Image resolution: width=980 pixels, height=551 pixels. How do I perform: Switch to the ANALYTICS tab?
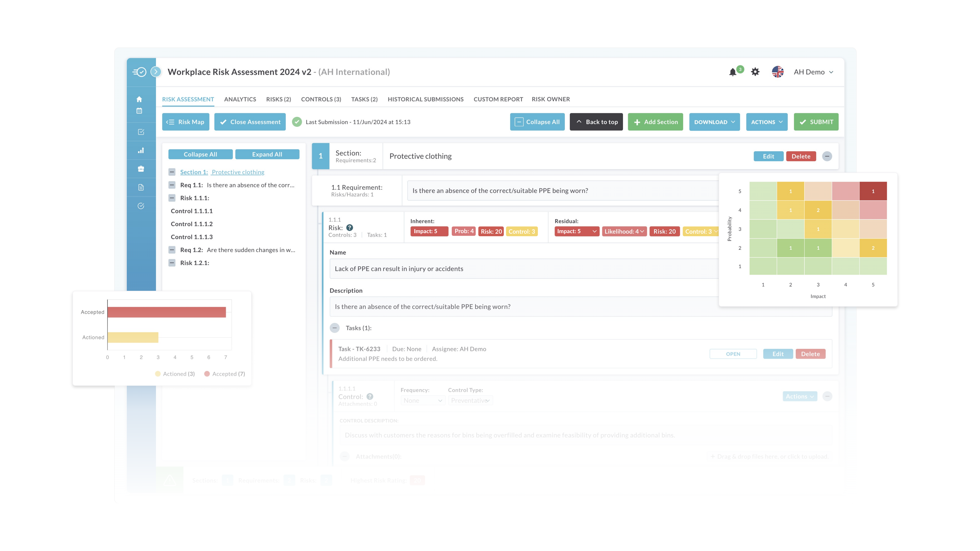(240, 99)
